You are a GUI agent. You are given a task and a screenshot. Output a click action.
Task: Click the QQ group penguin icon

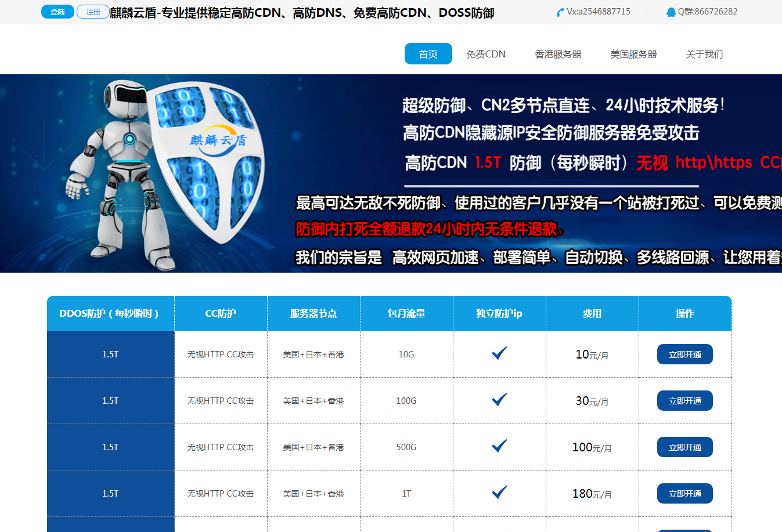671,12
